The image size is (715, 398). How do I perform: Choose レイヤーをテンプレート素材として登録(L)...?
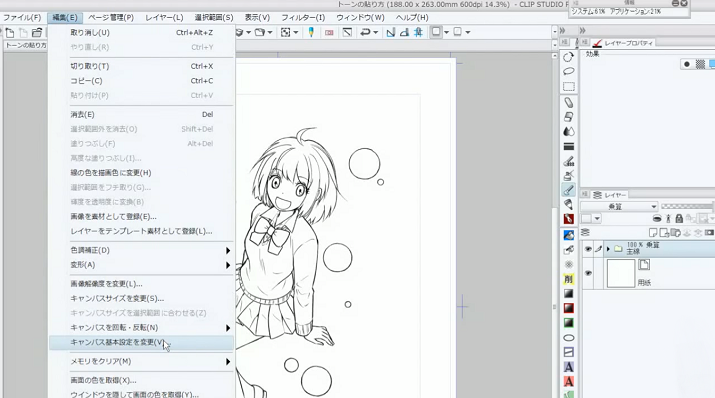click(141, 231)
